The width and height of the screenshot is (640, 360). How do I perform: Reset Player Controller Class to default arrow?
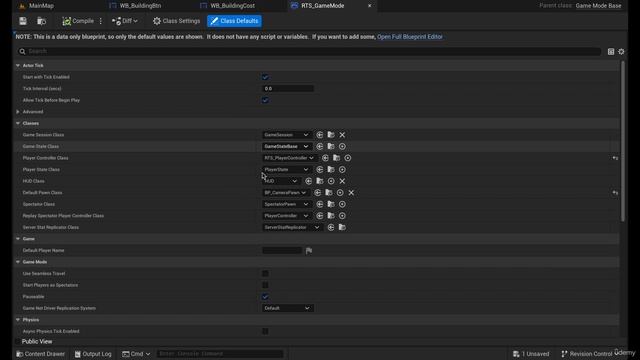[615, 158]
